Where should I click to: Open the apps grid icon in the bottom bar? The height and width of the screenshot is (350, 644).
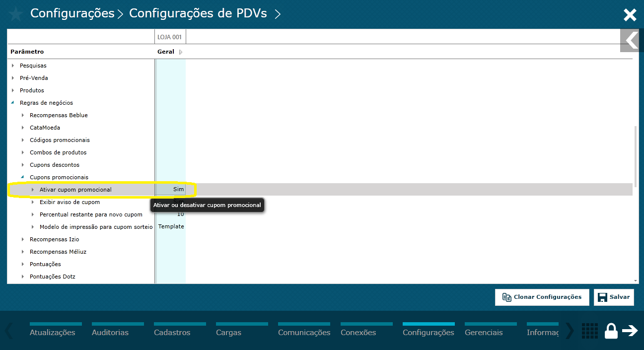click(x=589, y=331)
